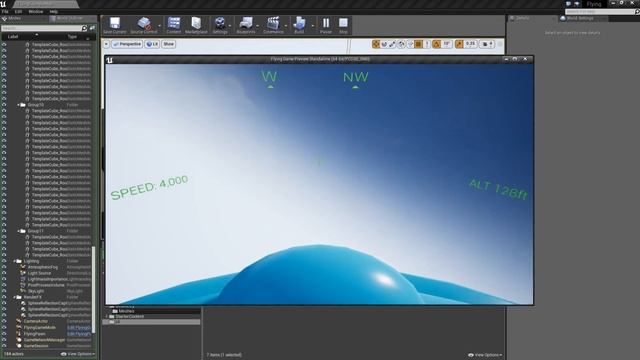This screenshot has width=640, height=360.
Task: Open the Content browser toolbar icon
Action: click(173, 25)
